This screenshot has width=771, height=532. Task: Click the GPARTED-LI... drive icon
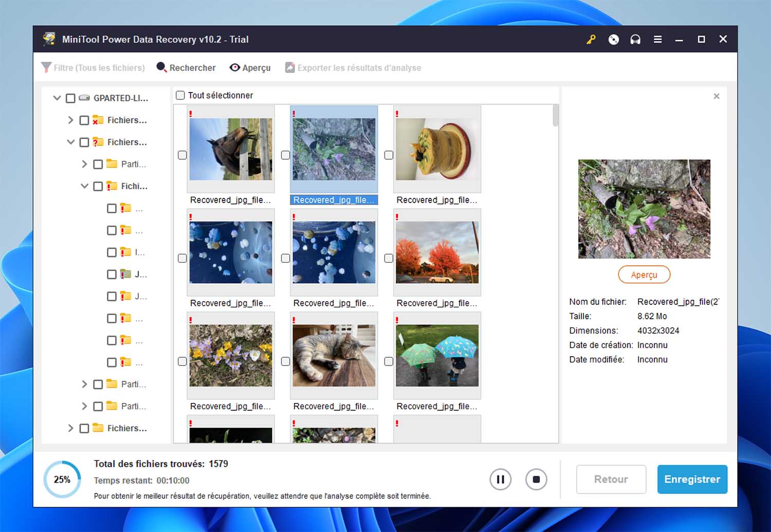coord(85,98)
